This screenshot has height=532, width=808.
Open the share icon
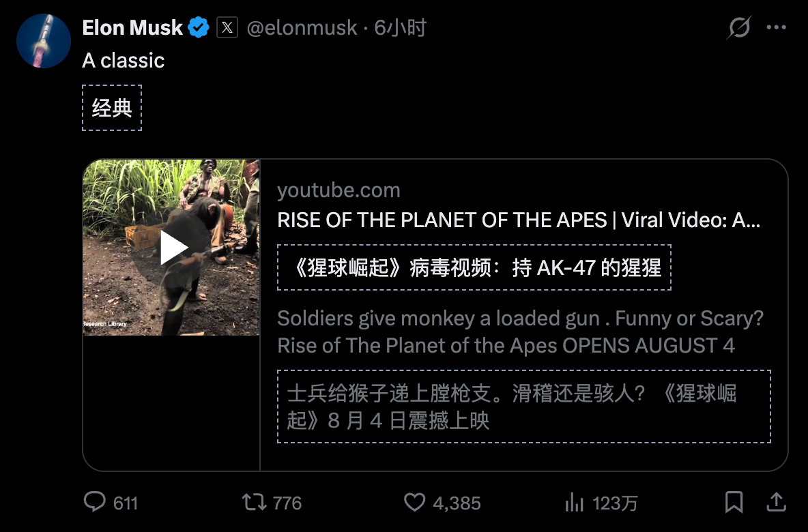(776, 503)
